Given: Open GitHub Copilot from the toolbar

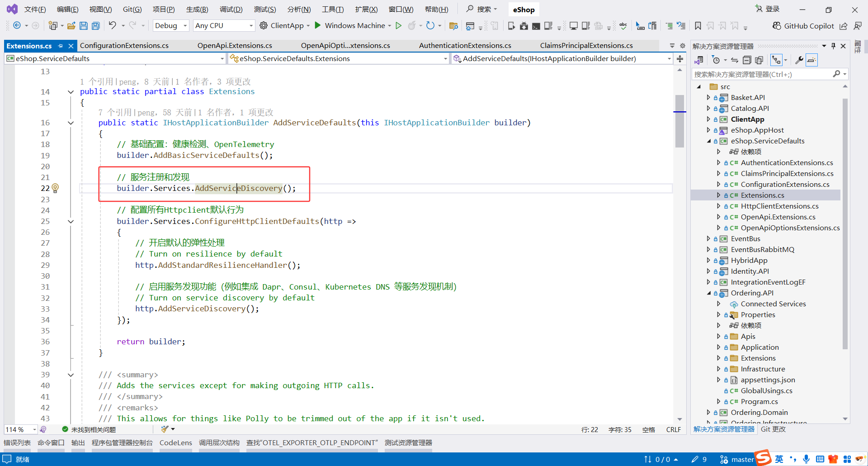Looking at the screenshot, I should pyautogui.click(x=803, y=26).
